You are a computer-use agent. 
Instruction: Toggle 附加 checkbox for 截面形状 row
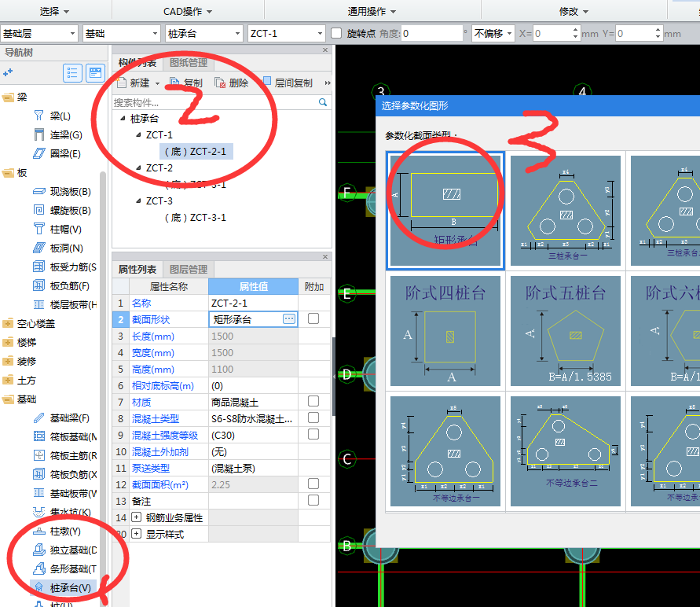point(313,318)
